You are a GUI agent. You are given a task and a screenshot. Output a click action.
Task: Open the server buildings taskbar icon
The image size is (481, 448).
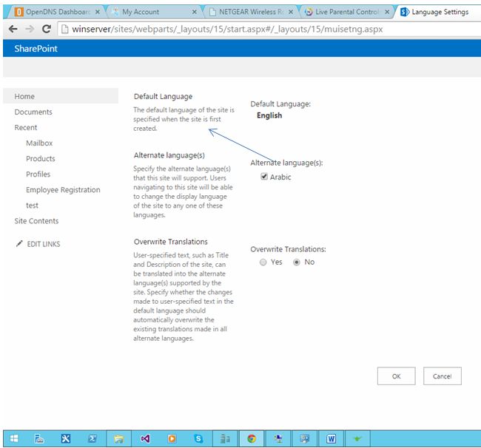tap(225, 438)
